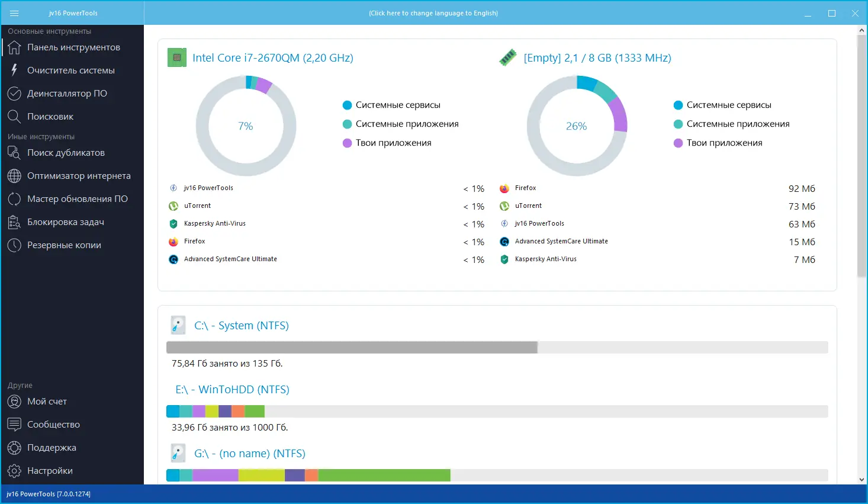The width and height of the screenshot is (868, 504).
Task: Click the scroll down arrow
Action: pos(861,480)
